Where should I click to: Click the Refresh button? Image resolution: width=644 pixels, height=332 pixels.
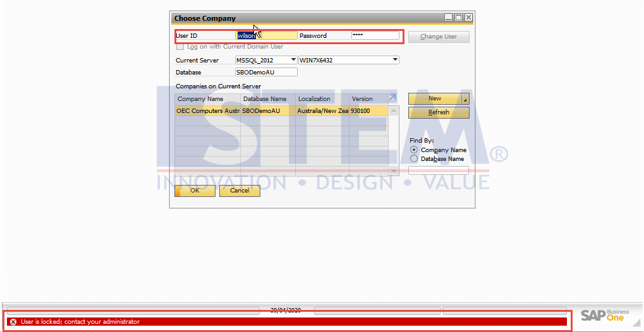(439, 112)
